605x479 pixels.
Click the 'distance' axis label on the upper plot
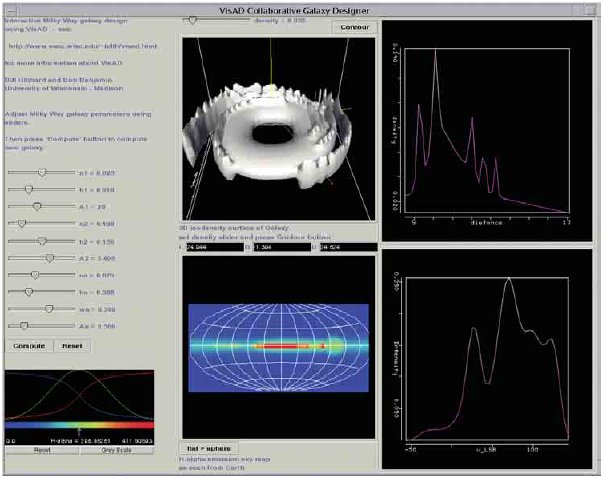pos(486,222)
